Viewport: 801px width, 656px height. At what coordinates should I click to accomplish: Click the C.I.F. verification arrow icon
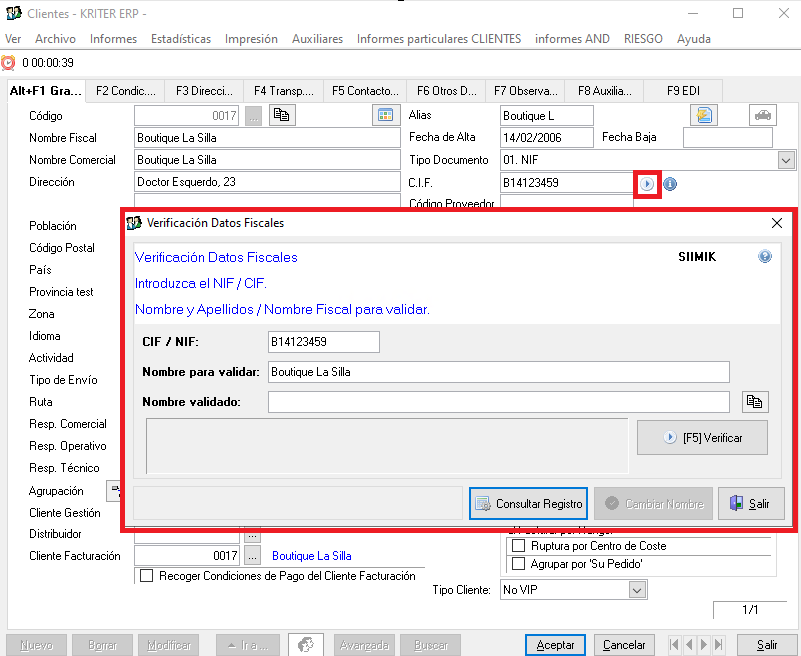tap(648, 184)
